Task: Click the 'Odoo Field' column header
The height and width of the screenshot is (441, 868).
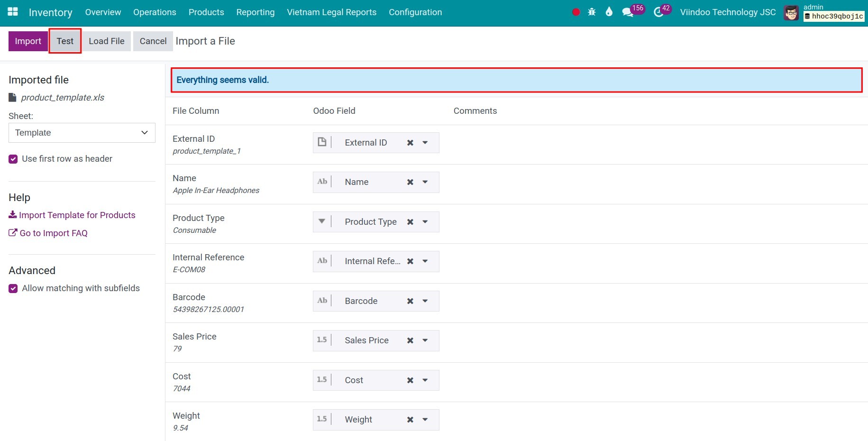Action: pos(334,111)
